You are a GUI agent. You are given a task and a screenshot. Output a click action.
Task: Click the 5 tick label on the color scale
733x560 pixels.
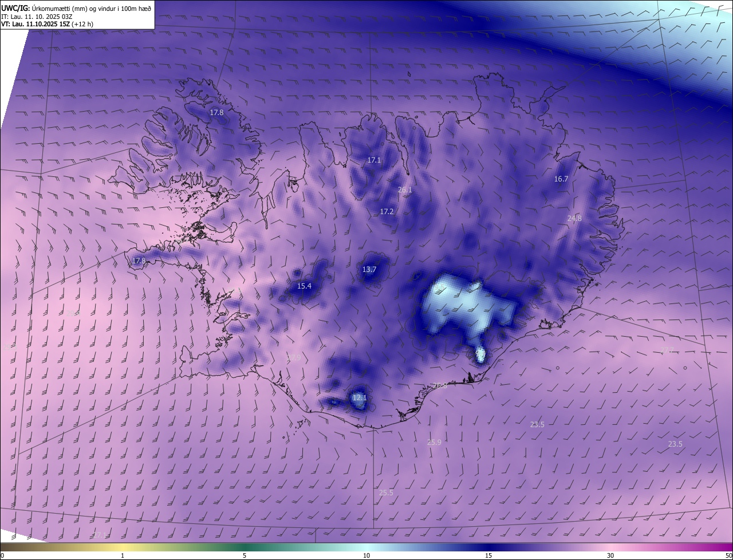pyautogui.click(x=245, y=555)
